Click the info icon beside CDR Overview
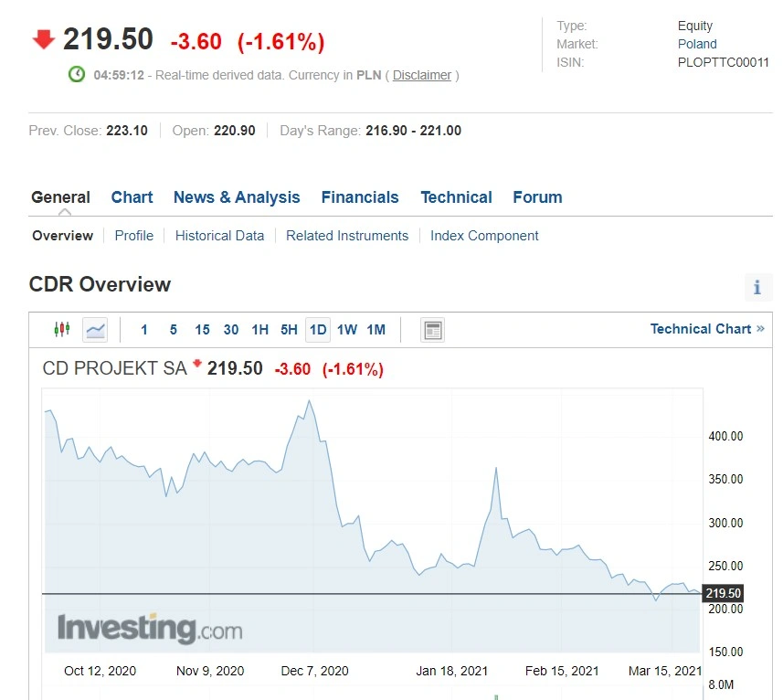 [757, 287]
